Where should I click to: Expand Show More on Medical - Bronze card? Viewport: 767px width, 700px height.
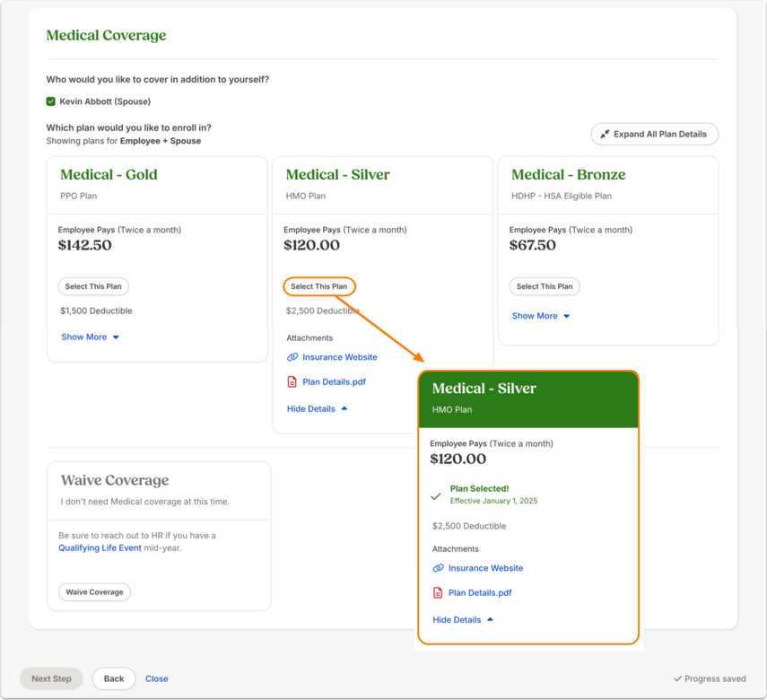tap(541, 316)
